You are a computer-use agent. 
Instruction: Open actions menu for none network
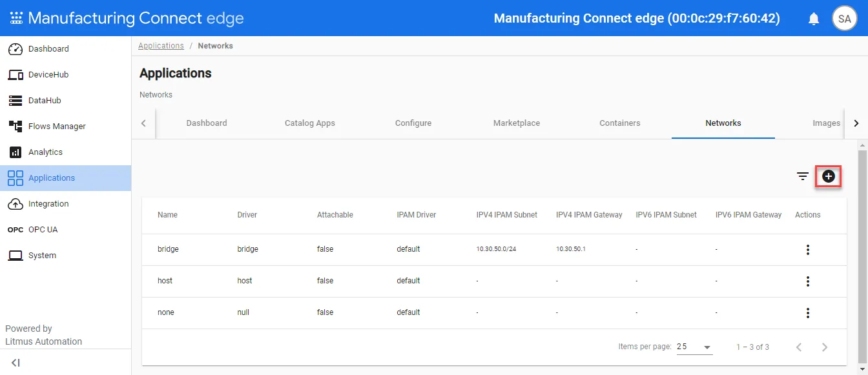807,313
